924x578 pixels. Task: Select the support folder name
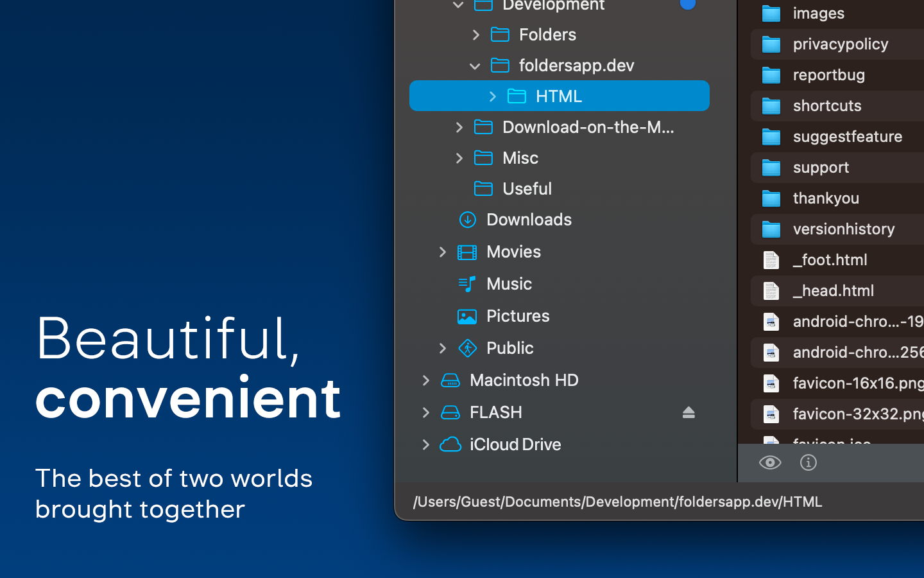tap(821, 167)
